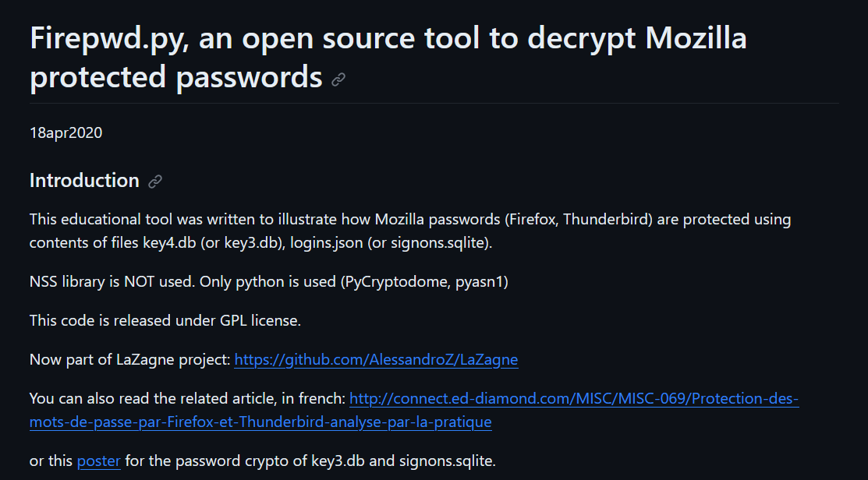Open the LaZagne GitHub project link
This screenshot has height=480, width=868.
376,359
